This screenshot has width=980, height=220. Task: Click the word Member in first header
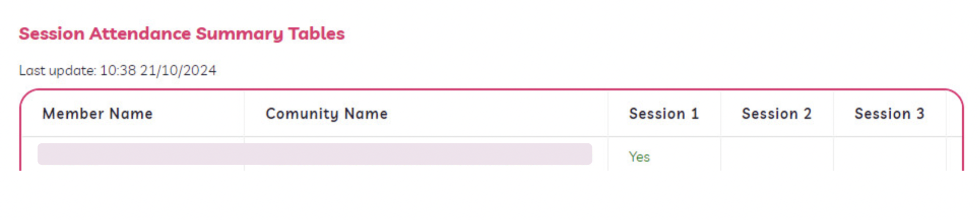[x=73, y=114]
